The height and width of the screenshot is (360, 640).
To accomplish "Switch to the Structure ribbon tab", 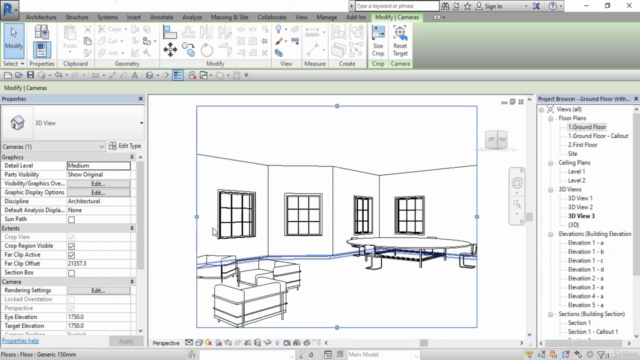I will point(77,17).
